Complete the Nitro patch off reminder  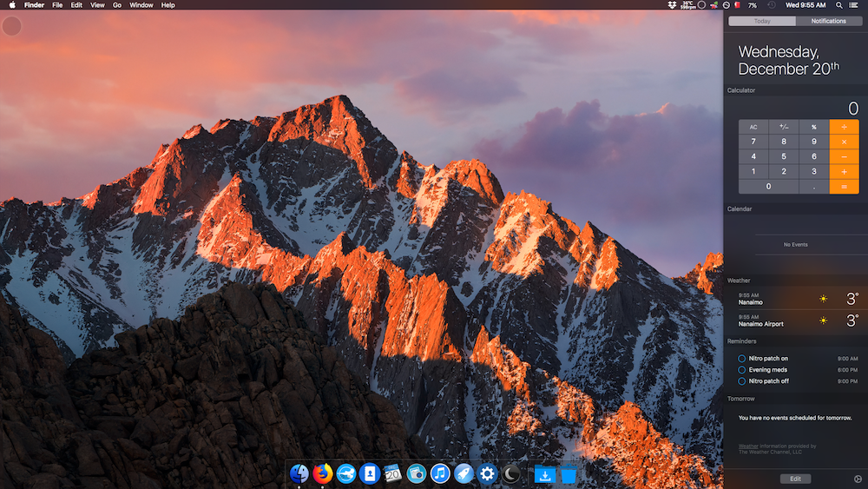click(741, 380)
